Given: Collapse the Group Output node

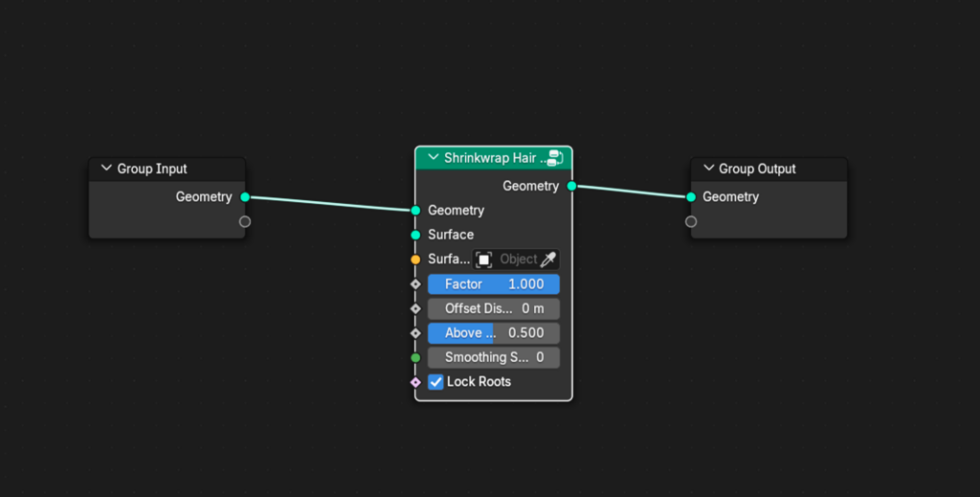Looking at the screenshot, I should [708, 169].
